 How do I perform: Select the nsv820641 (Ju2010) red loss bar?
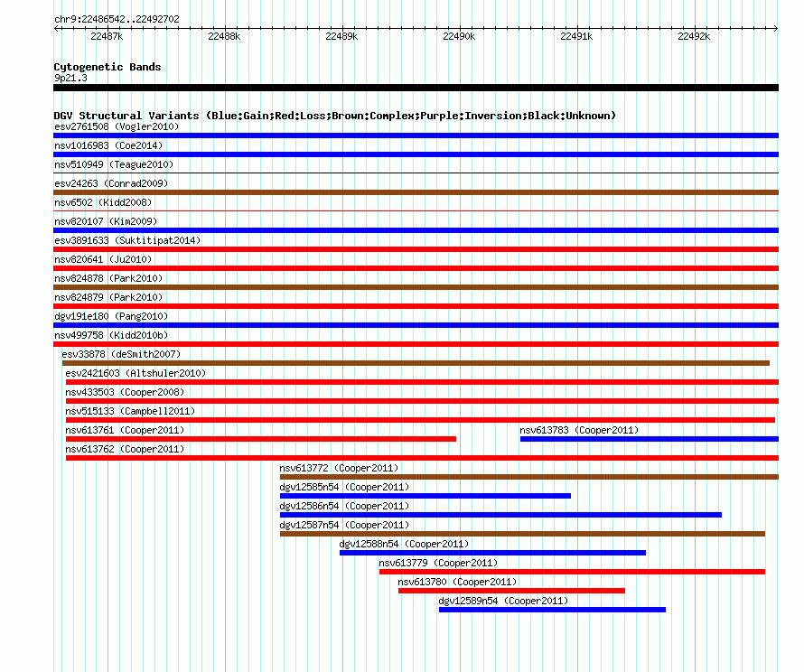tap(416, 268)
